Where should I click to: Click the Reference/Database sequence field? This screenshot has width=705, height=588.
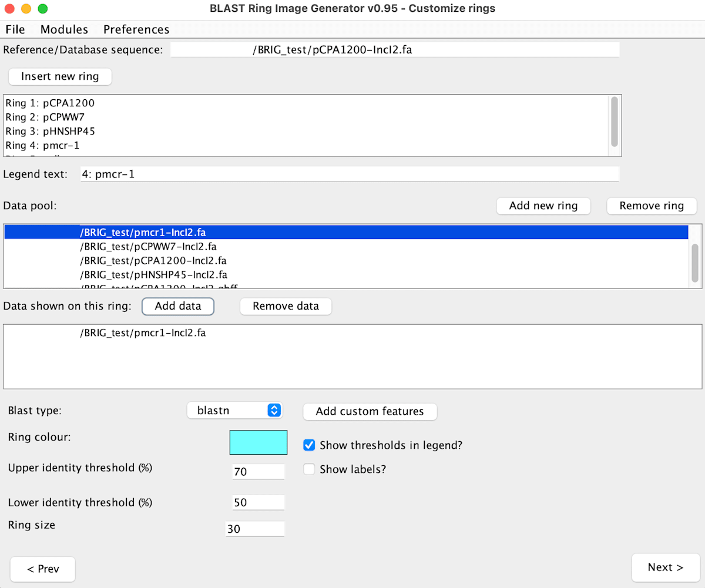[x=395, y=49]
